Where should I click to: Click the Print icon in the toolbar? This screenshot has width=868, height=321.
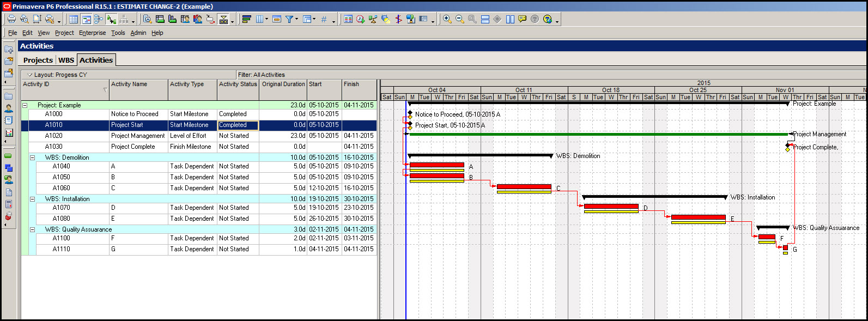[x=11, y=19]
